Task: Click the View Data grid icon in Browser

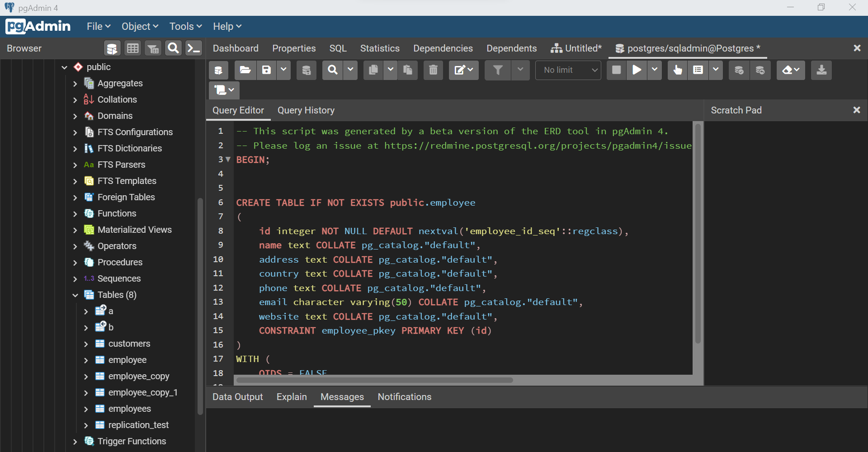Action: tap(132, 48)
